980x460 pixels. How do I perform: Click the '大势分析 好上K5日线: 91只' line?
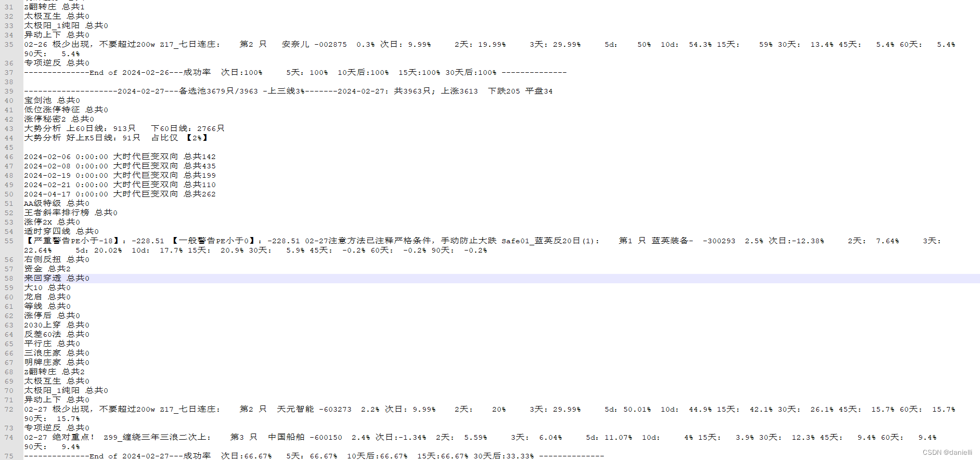(117, 138)
